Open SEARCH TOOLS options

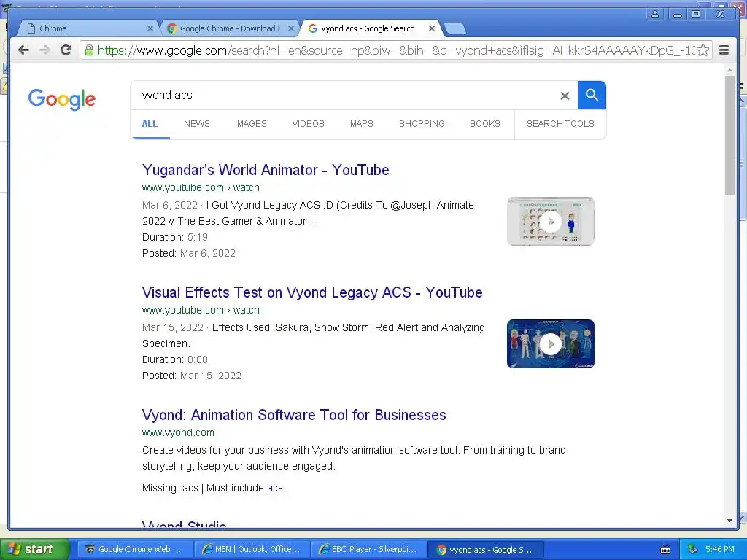[560, 124]
